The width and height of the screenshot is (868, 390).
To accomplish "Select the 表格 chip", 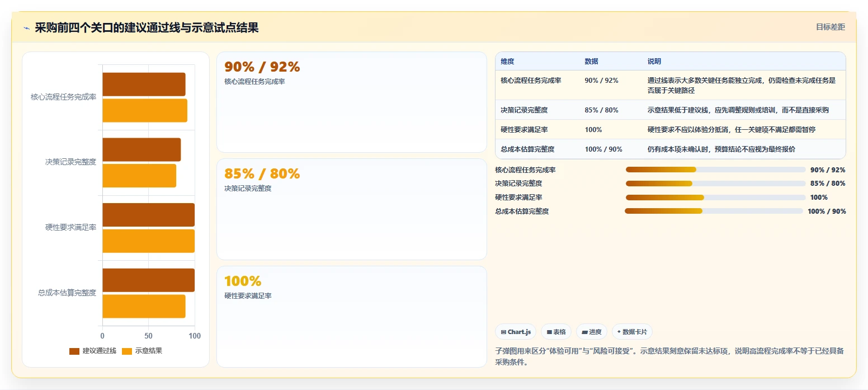I will 556,332.
